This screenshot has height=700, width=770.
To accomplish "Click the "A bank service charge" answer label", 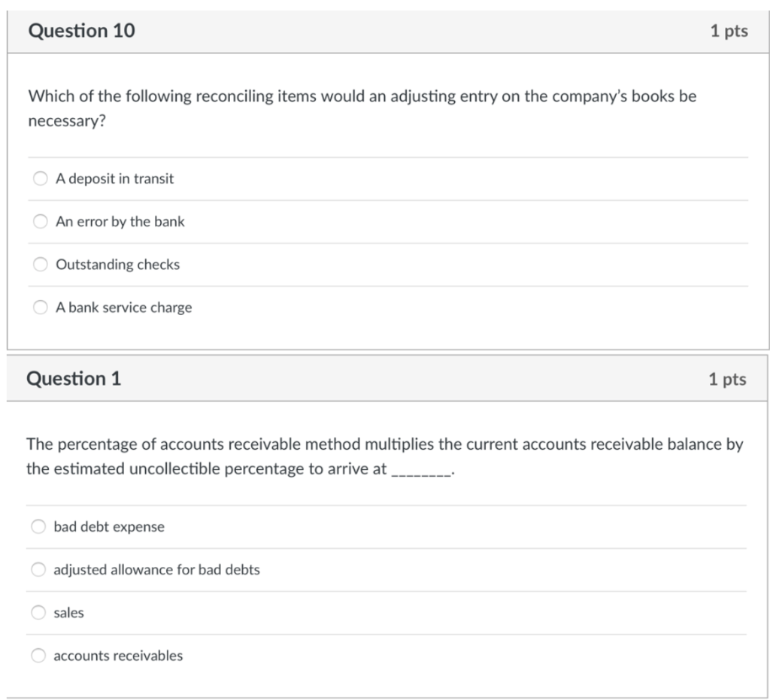I will pos(124,308).
